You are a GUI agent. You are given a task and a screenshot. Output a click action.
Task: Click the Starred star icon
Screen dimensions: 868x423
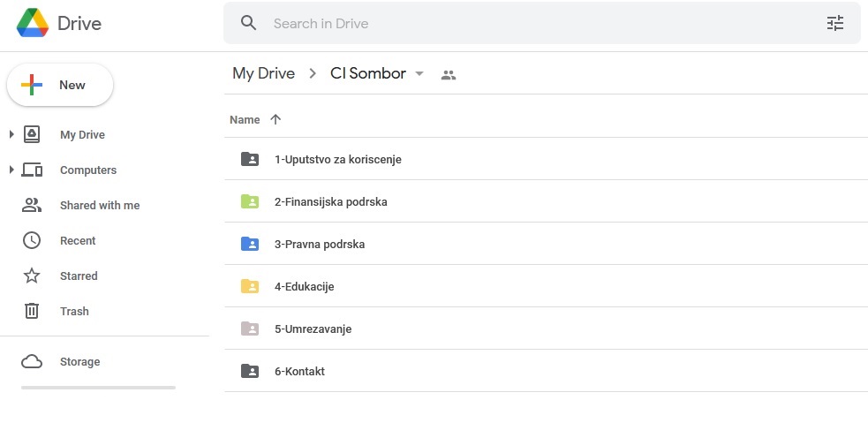pyautogui.click(x=32, y=276)
